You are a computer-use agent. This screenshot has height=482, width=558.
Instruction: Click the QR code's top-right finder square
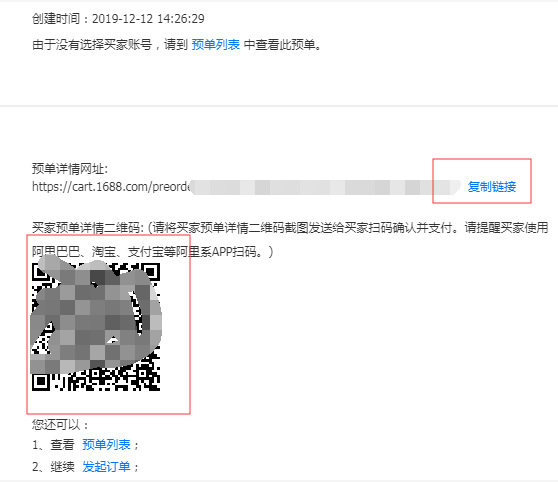(x=151, y=272)
